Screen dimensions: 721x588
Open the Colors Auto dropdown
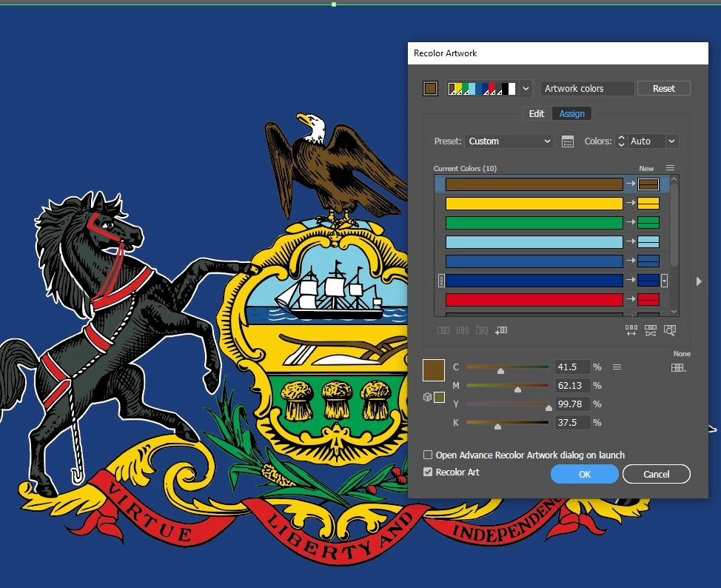pyautogui.click(x=671, y=141)
